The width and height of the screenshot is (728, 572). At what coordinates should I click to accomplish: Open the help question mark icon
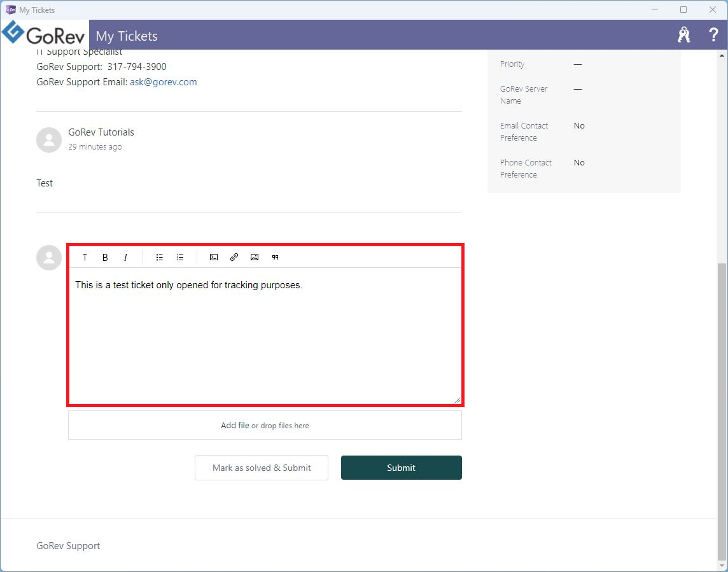coord(713,35)
